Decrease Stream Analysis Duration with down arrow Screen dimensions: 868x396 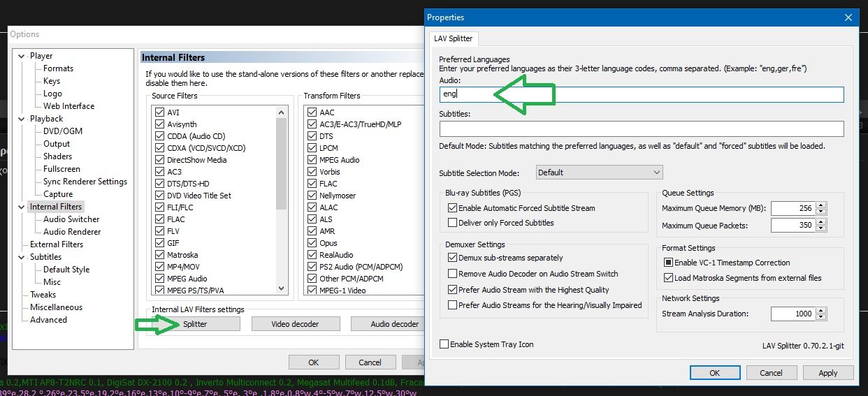click(821, 317)
